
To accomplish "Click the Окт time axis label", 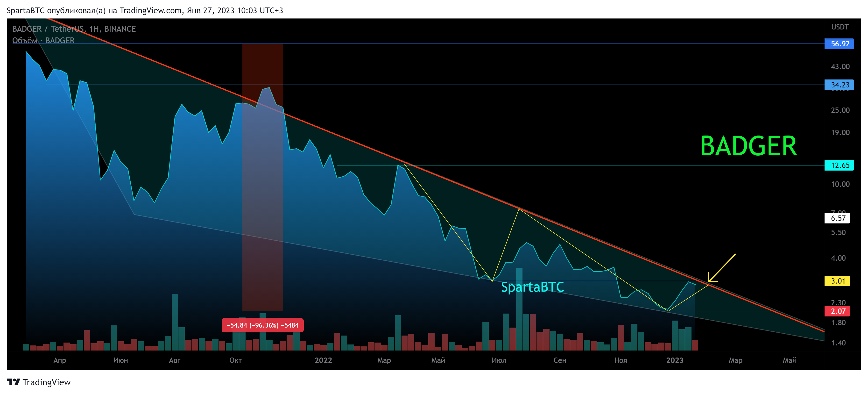I will (x=235, y=360).
